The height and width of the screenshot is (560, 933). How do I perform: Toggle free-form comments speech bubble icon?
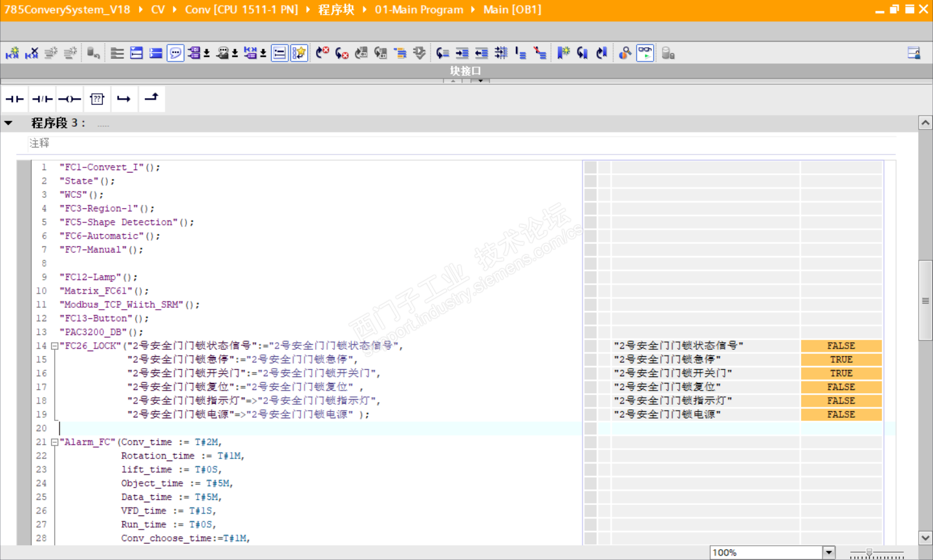pyautogui.click(x=175, y=53)
